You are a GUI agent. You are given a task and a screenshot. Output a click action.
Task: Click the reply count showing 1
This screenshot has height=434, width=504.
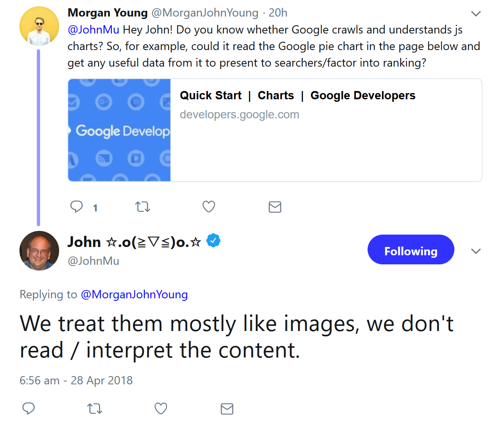click(95, 207)
